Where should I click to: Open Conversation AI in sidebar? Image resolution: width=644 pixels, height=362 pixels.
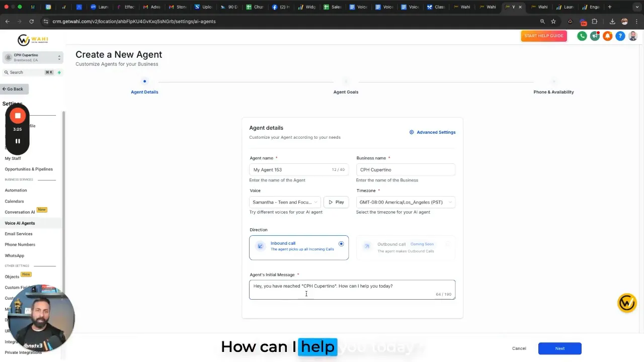point(20,212)
